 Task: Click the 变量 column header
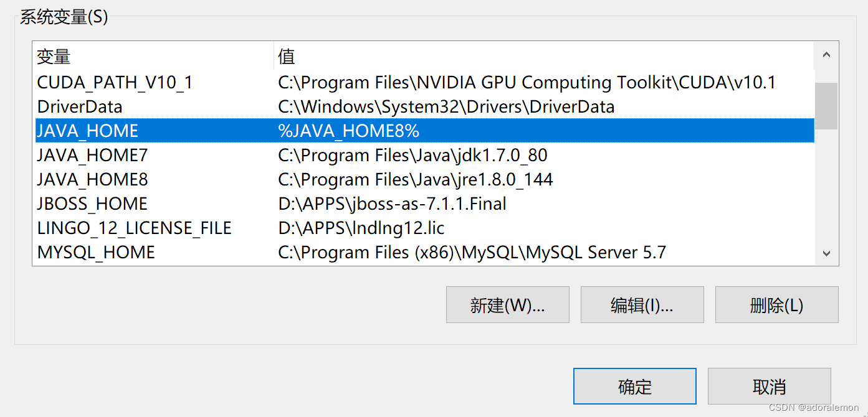(x=53, y=57)
